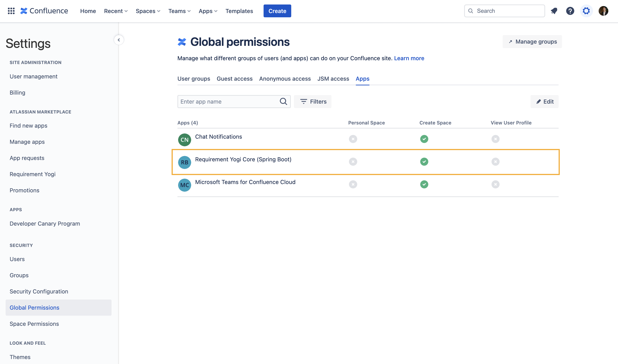This screenshot has height=364, width=618.
Task: Click Microsoft Teams for Confluence Cloud name
Action: pyautogui.click(x=245, y=182)
